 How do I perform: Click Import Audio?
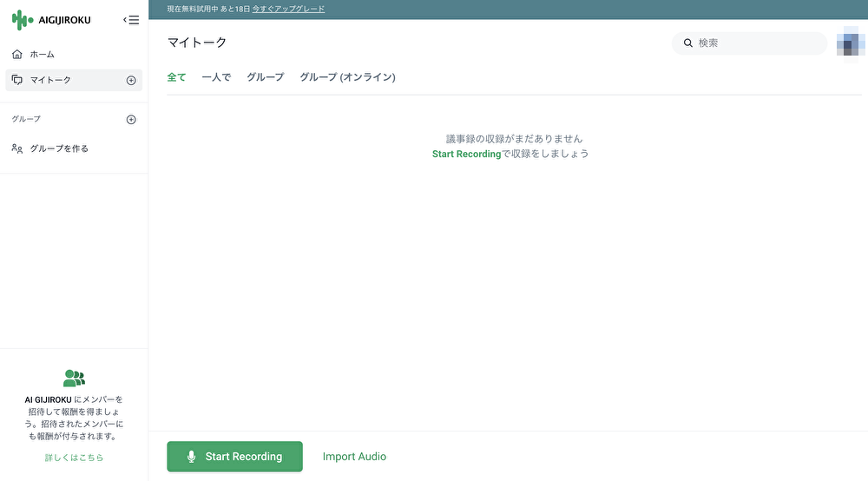[x=354, y=457]
